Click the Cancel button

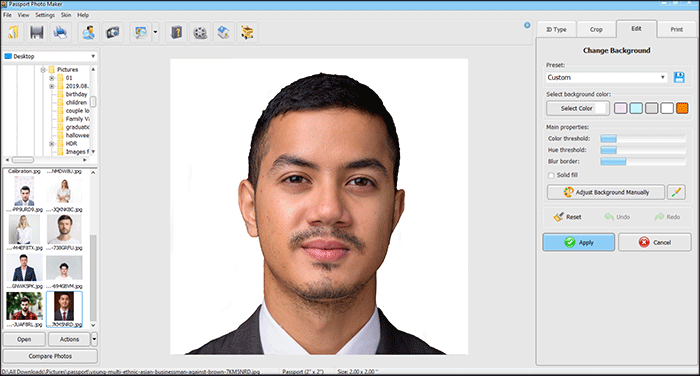point(654,242)
